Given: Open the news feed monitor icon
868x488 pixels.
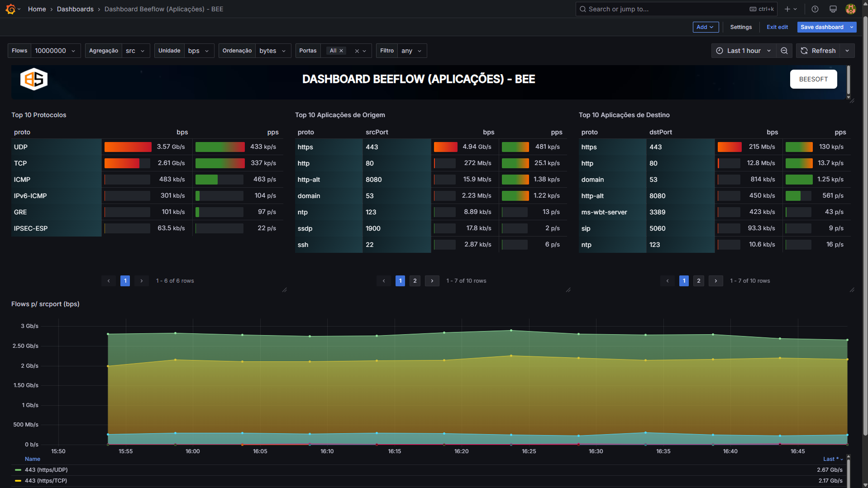Looking at the screenshot, I should (x=833, y=9).
